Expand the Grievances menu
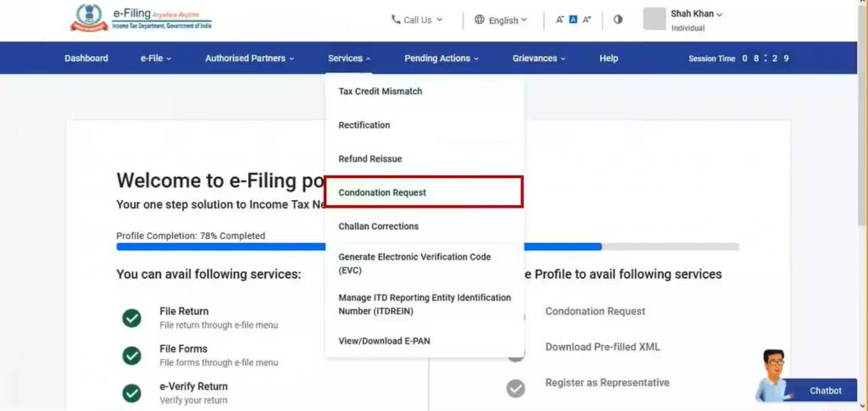 [x=538, y=58]
